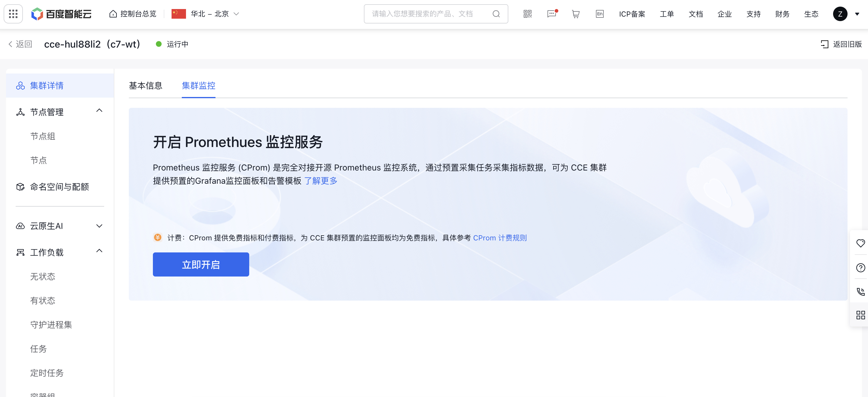Screen dimensions: 868x397
Task: Follow the 了解更多 link
Action: pyautogui.click(x=321, y=181)
